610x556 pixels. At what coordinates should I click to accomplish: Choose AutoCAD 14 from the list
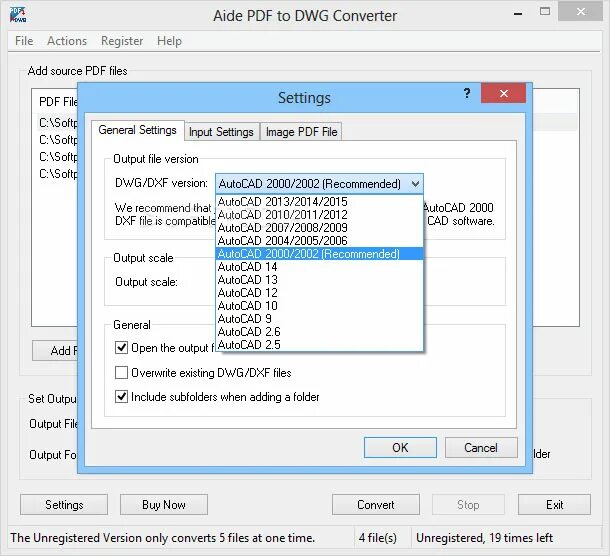(x=319, y=267)
